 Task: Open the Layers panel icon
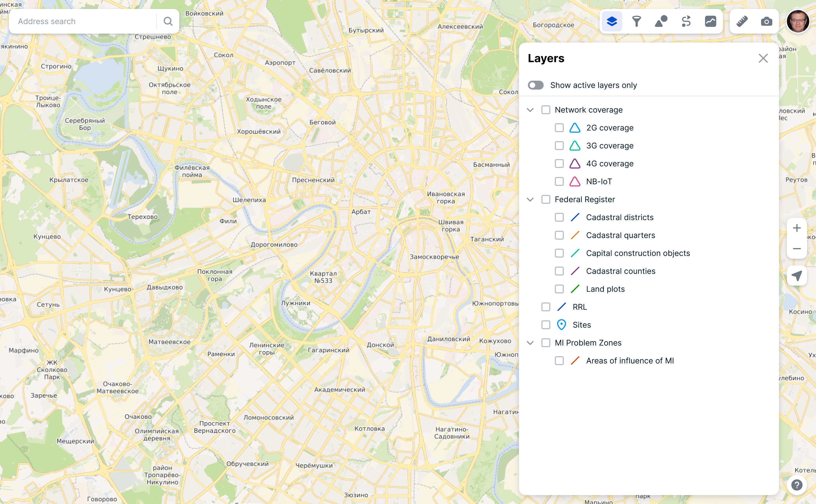(x=611, y=21)
